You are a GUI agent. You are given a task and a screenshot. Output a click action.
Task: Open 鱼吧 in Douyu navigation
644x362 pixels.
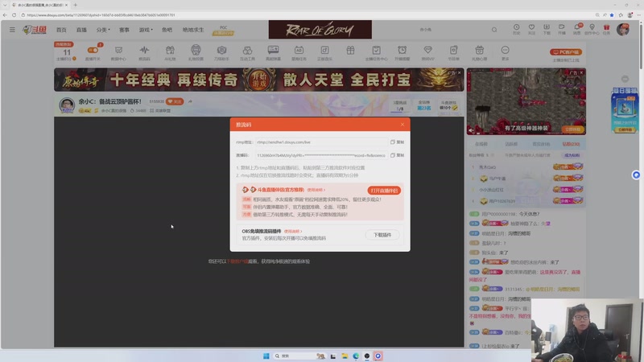(x=167, y=30)
